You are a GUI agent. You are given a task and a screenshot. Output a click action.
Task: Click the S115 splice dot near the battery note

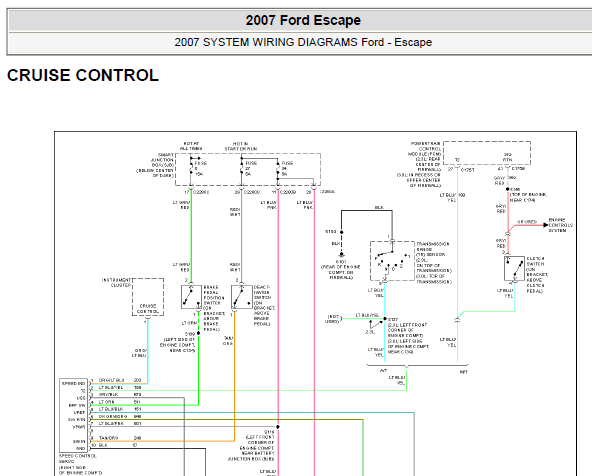tap(278, 427)
